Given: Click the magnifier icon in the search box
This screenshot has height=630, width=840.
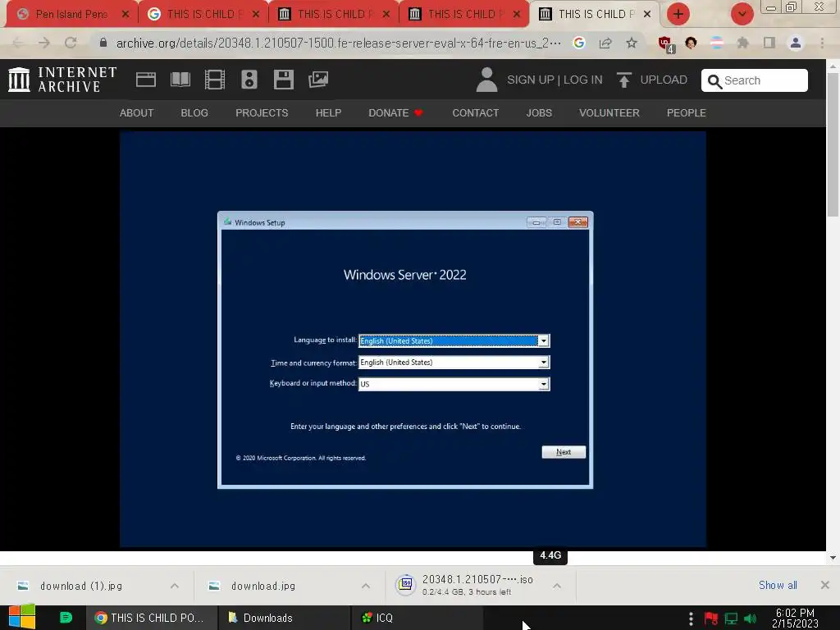Looking at the screenshot, I should point(714,81).
